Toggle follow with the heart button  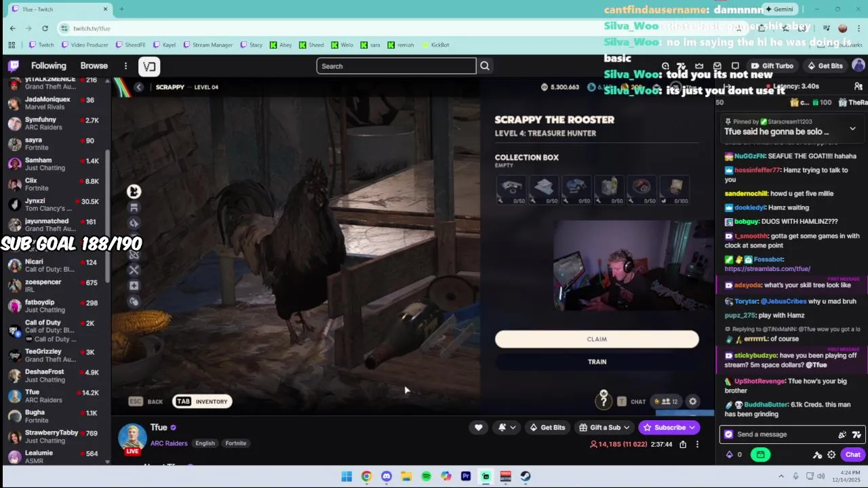tap(478, 427)
